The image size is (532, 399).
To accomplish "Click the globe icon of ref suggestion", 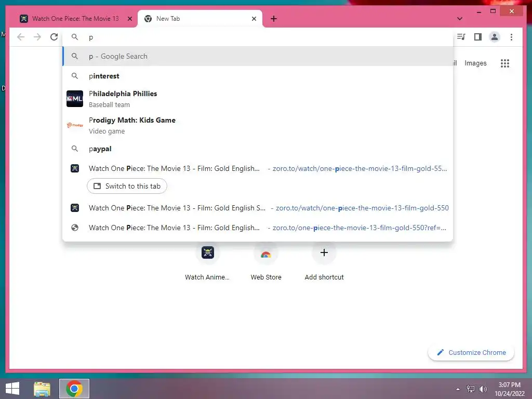I will [x=75, y=228].
